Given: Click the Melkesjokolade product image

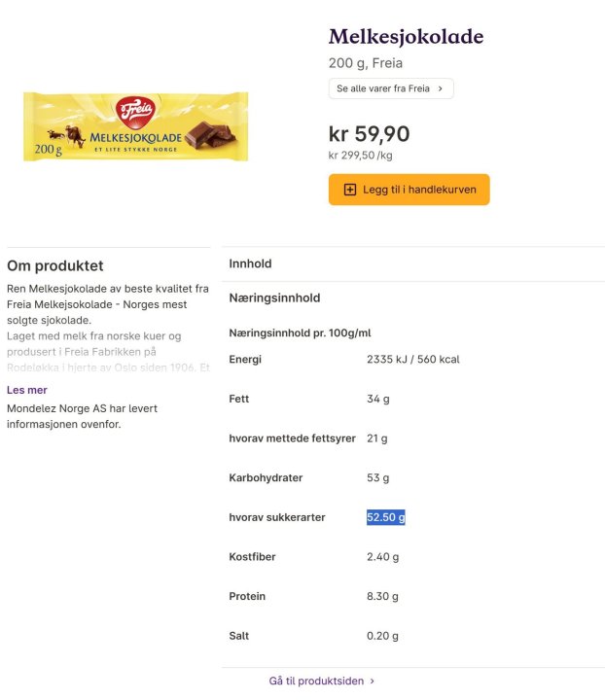Looking at the screenshot, I should coord(135,126).
